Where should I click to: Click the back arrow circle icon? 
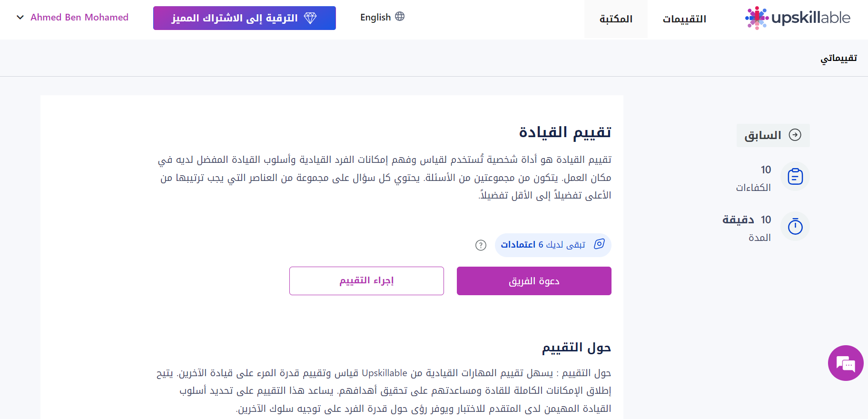tap(795, 135)
